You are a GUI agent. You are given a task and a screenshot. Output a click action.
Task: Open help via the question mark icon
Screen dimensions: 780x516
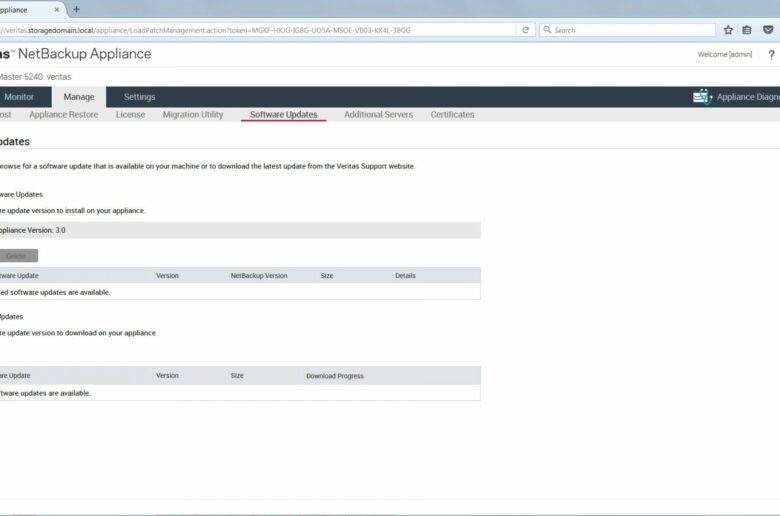point(771,55)
